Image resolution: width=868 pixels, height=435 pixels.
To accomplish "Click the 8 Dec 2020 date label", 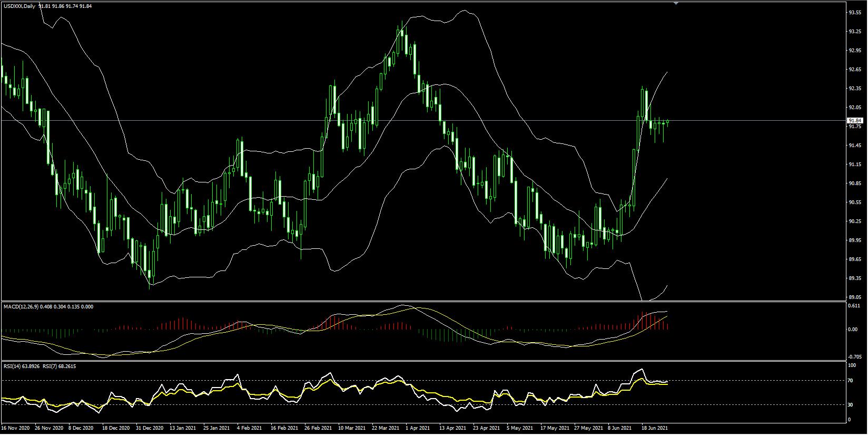I will pyautogui.click(x=81, y=428).
